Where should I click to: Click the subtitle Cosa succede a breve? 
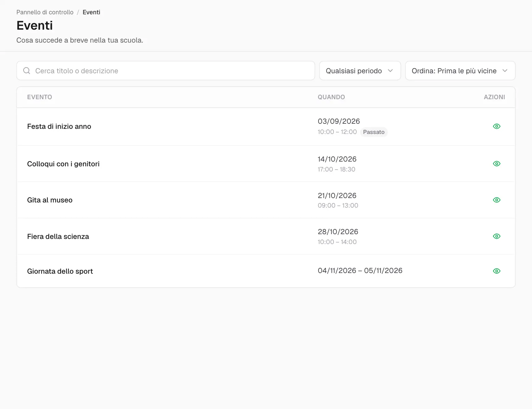[x=80, y=40]
